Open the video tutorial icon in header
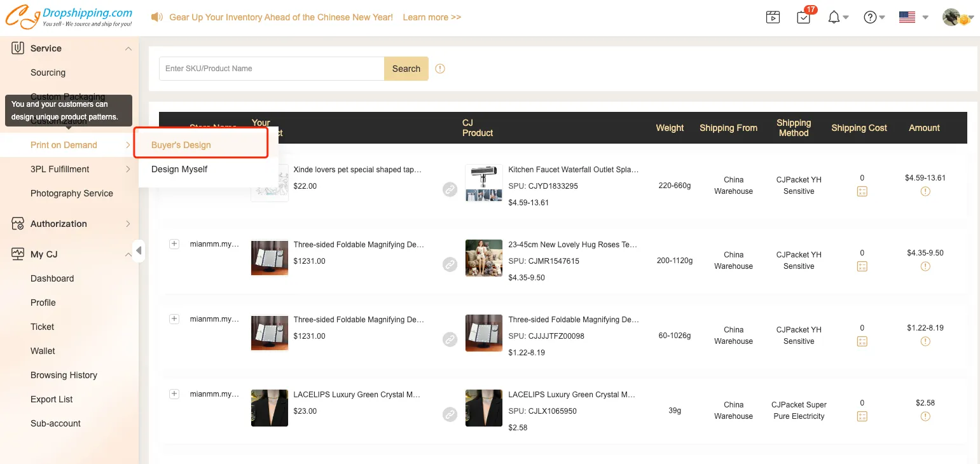 pos(773,17)
